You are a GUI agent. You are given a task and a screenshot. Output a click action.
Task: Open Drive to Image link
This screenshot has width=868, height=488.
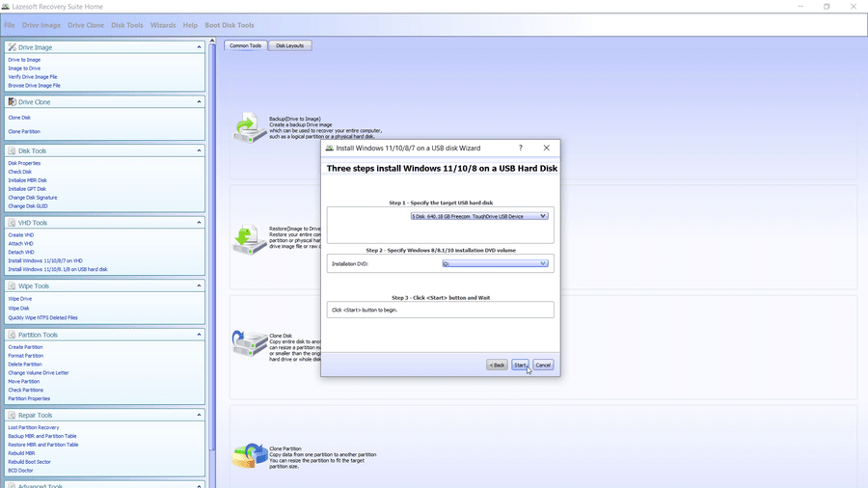coord(24,60)
